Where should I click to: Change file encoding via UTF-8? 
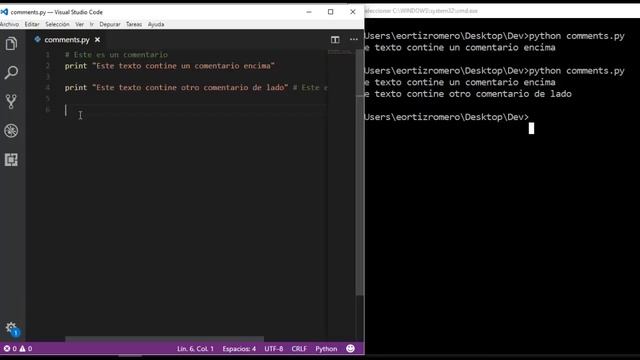[x=273, y=349]
